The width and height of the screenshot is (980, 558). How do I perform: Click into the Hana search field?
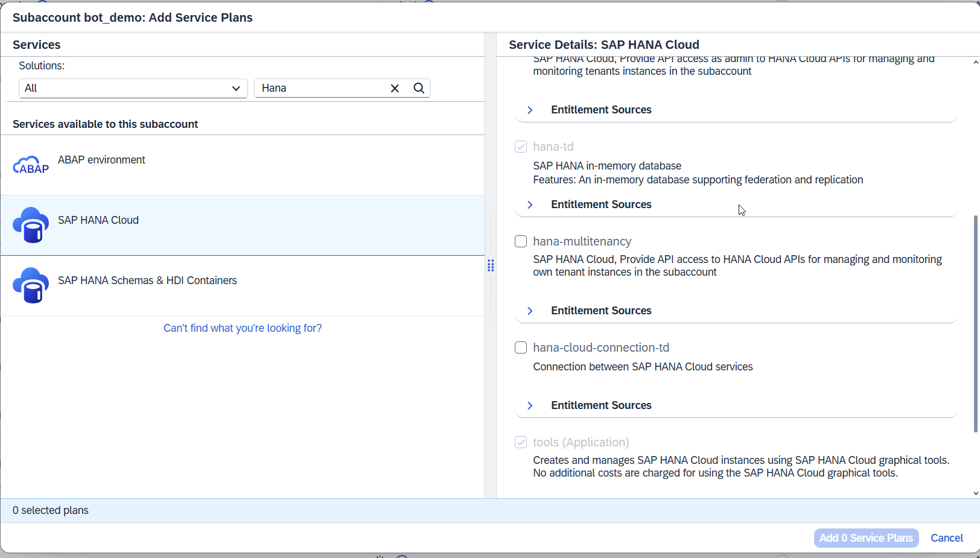[x=323, y=88]
